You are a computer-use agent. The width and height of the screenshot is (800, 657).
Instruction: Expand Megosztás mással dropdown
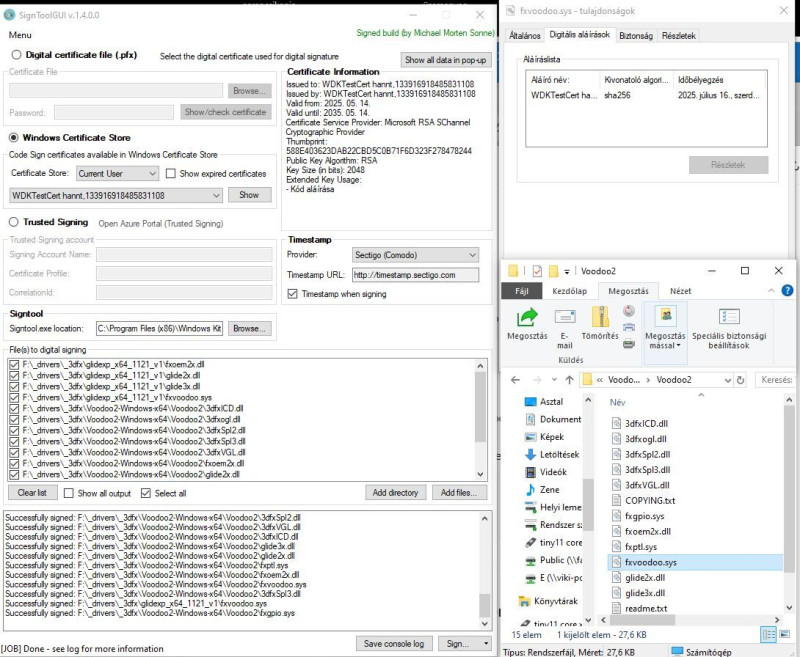[x=665, y=341]
